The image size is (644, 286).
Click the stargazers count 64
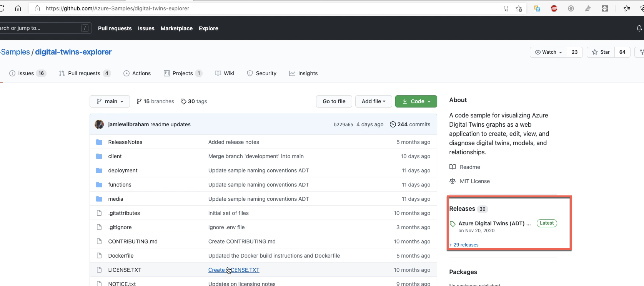[x=622, y=52]
